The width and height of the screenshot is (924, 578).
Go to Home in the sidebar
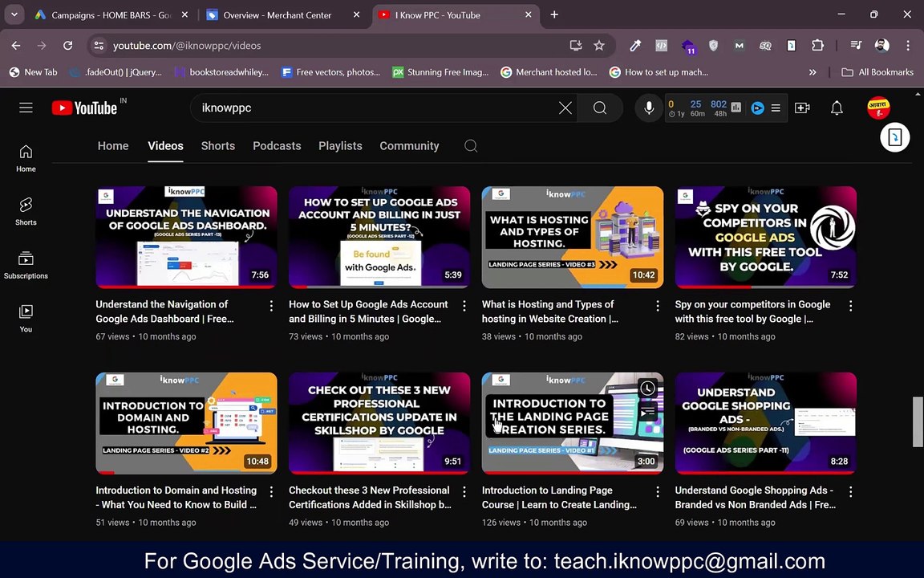[26, 159]
